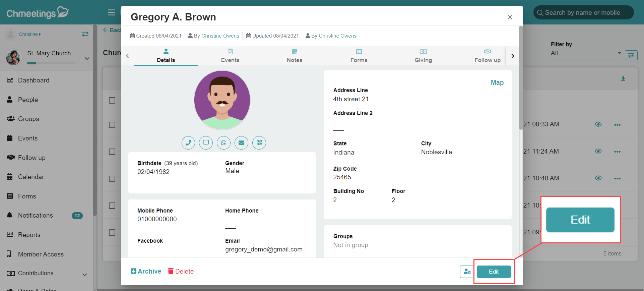Expand the Contributions sidebar section

pos(85,275)
